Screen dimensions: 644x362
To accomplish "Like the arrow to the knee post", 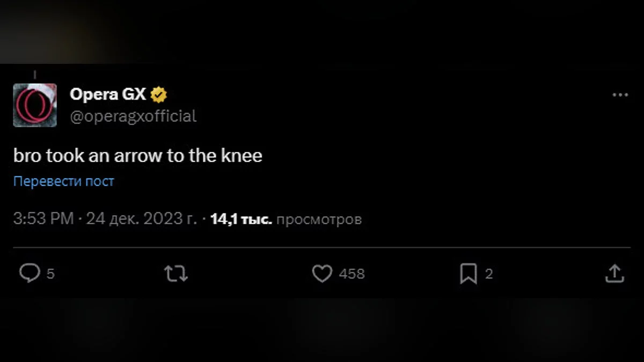I will 322,274.
